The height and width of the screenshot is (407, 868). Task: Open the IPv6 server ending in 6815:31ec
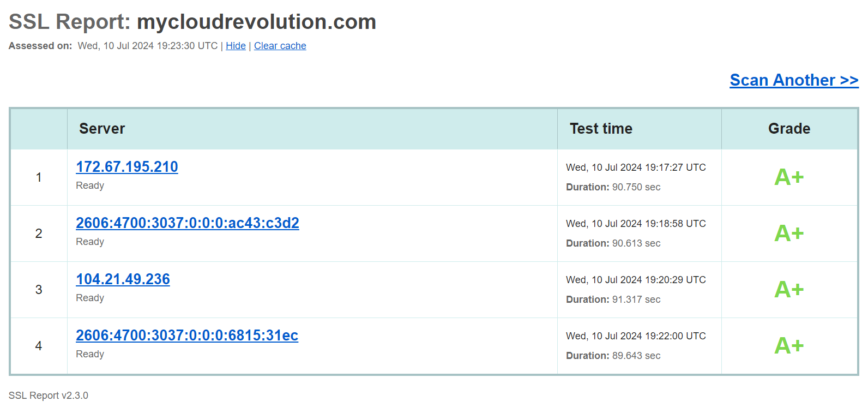(187, 336)
